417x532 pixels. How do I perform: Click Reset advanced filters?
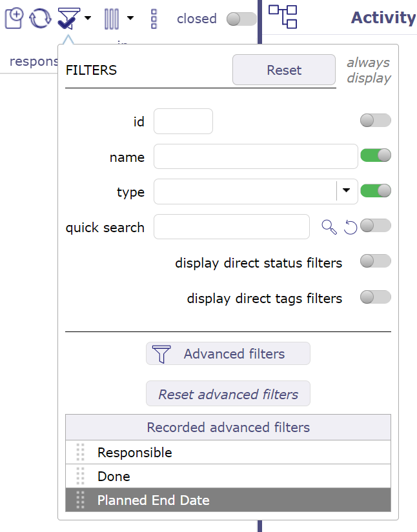pyautogui.click(x=227, y=393)
